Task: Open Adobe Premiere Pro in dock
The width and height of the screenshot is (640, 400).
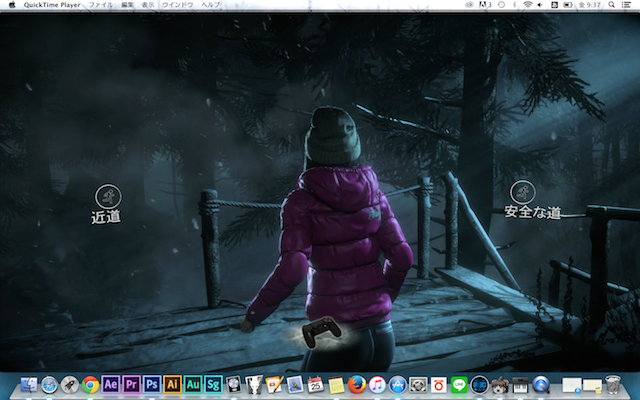Action: click(x=131, y=384)
